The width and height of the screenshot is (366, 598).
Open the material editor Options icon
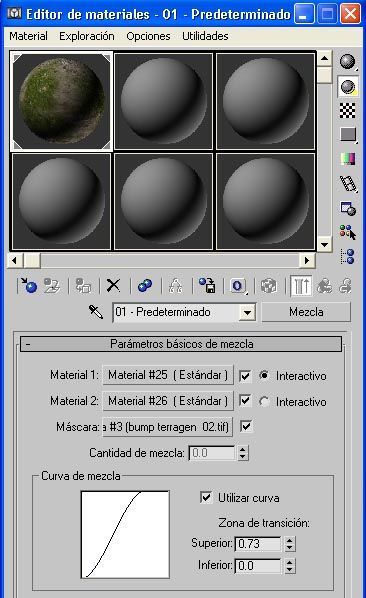[348, 208]
